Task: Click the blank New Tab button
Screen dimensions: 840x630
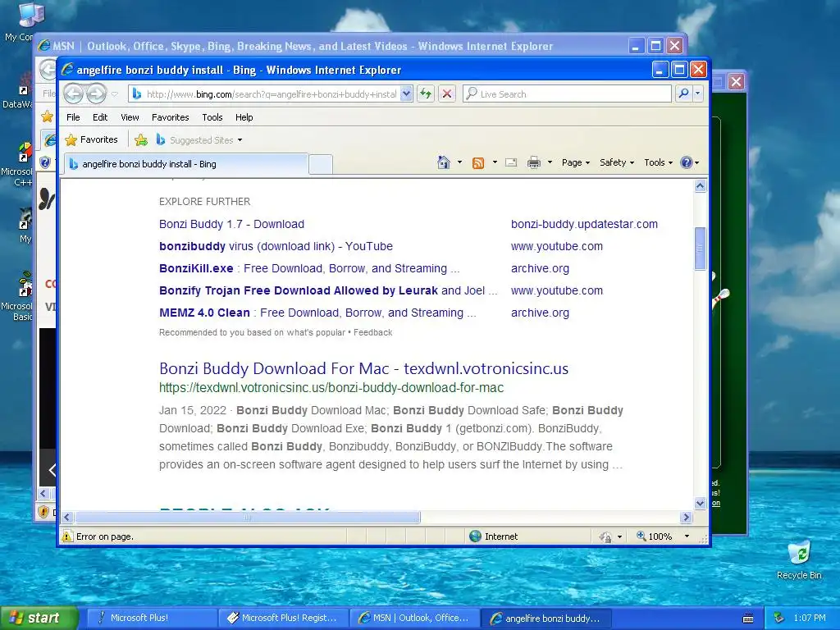Action: point(321,164)
